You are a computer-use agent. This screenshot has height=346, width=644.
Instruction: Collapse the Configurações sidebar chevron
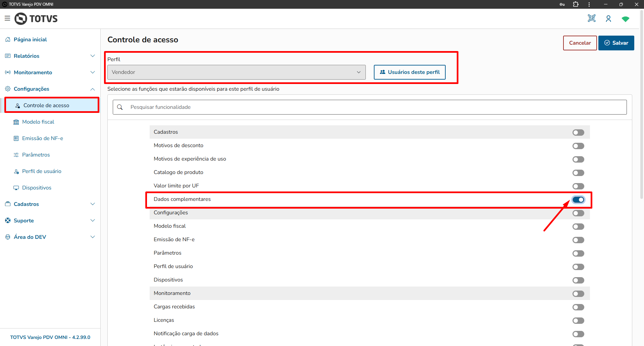coord(93,89)
